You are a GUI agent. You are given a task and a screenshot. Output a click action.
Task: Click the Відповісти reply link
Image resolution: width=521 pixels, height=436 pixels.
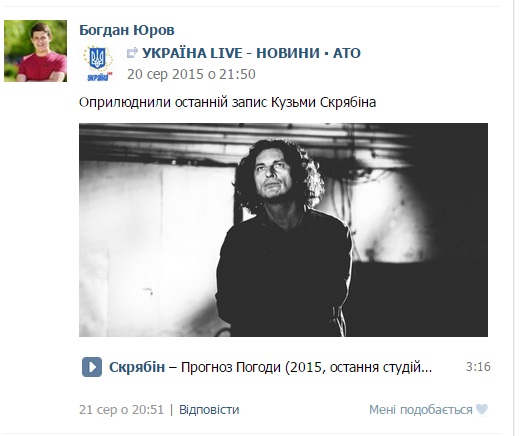click(209, 410)
